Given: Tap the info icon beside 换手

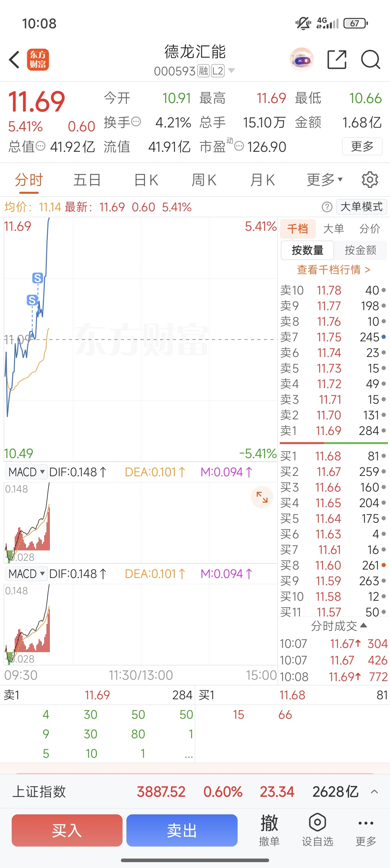Looking at the screenshot, I should [136, 122].
